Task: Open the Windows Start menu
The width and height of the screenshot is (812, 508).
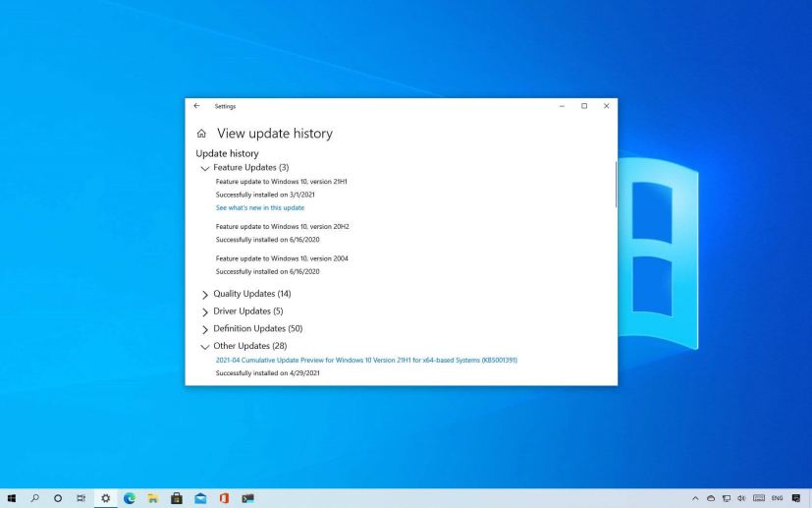Action: click(12, 498)
